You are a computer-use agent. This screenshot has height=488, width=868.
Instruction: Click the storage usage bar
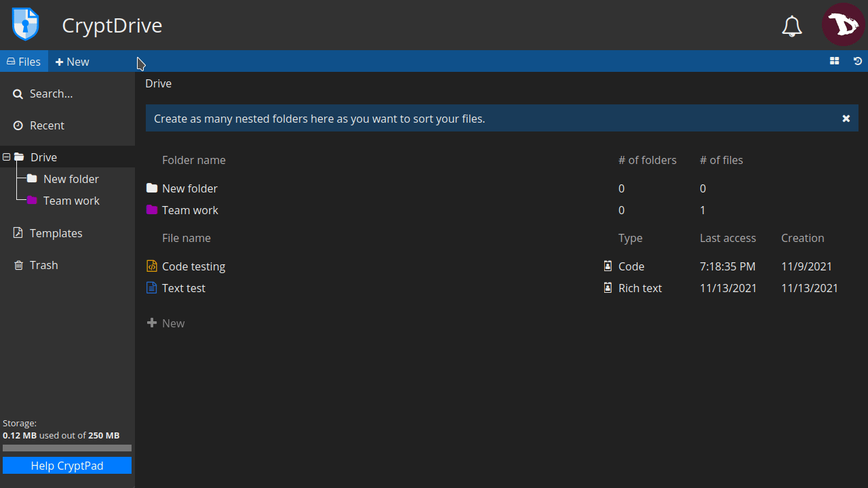pos(67,448)
